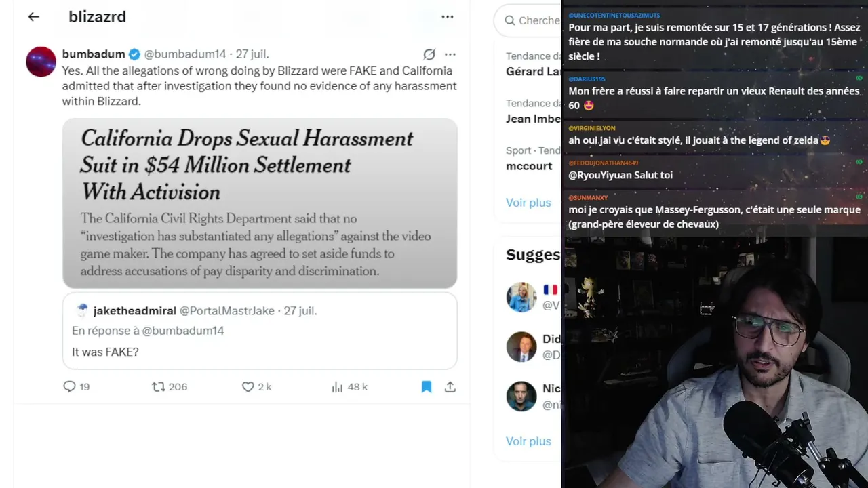This screenshot has height=488, width=868.
Task: Click the Grok icon beside tweet options
Action: [x=429, y=54]
